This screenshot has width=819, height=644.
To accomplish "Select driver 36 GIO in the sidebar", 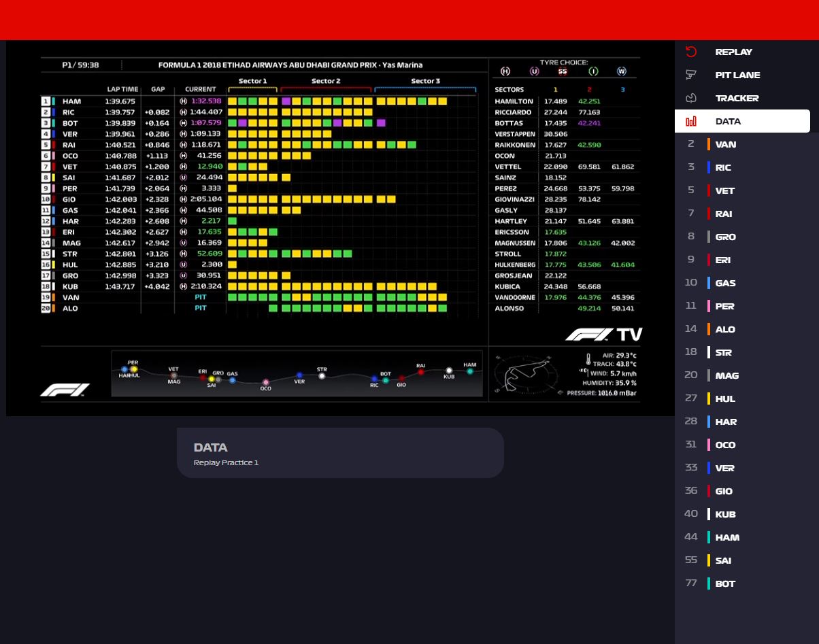I will coord(747,491).
